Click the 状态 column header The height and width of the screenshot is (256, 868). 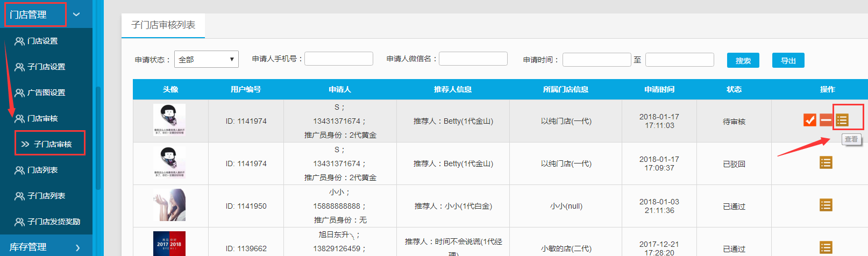(x=734, y=89)
